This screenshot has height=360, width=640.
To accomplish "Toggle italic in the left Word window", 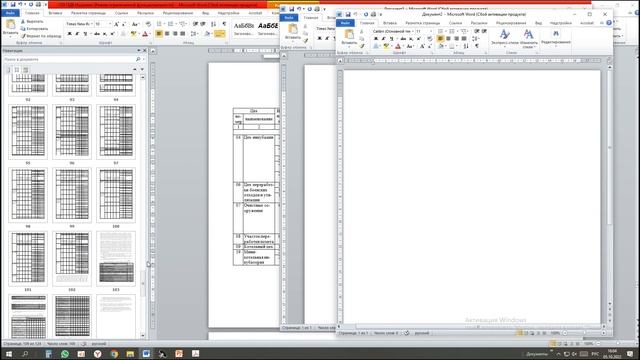I will 77,33.
